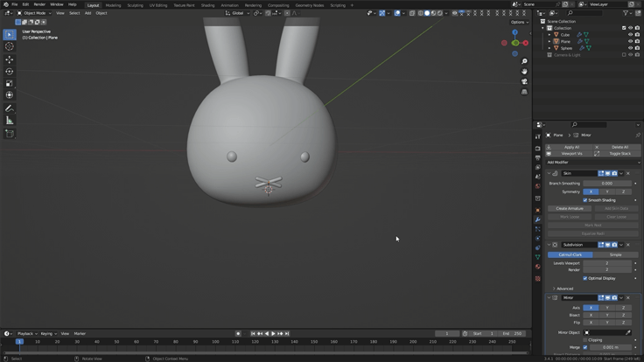The image size is (644, 362).
Task: Activate the Rotate tool
Action: pyautogui.click(x=10, y=72)
